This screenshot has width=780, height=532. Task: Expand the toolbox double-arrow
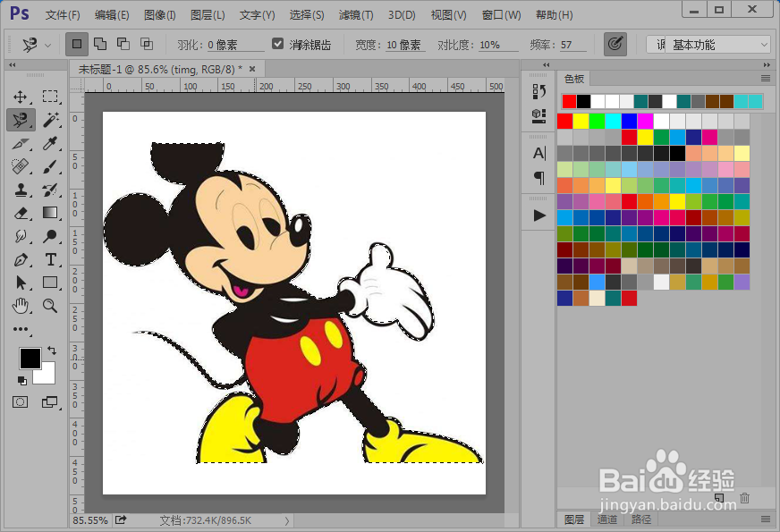point(13,64)
